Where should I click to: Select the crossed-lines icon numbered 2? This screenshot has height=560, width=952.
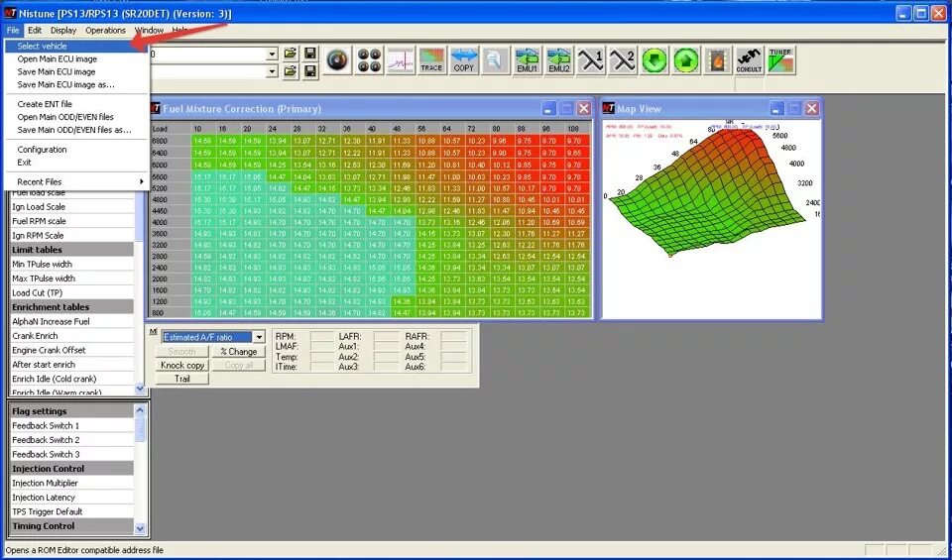tap(623, 60)
